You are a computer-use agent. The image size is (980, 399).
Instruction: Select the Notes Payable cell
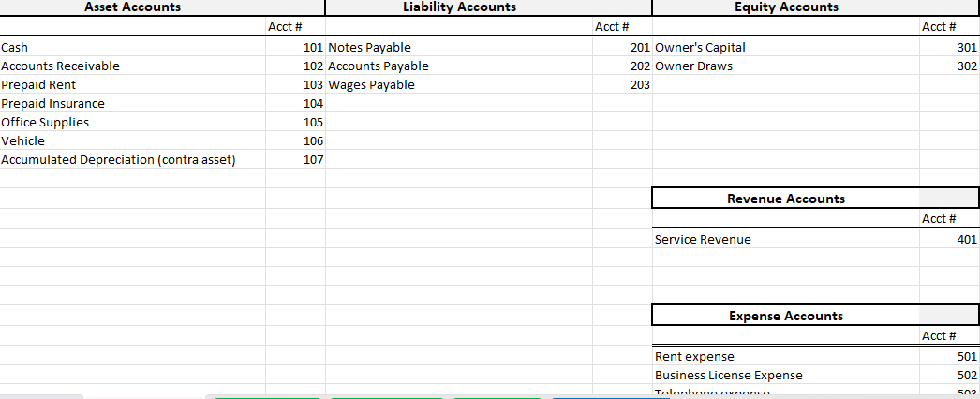[x=459, y=47]
